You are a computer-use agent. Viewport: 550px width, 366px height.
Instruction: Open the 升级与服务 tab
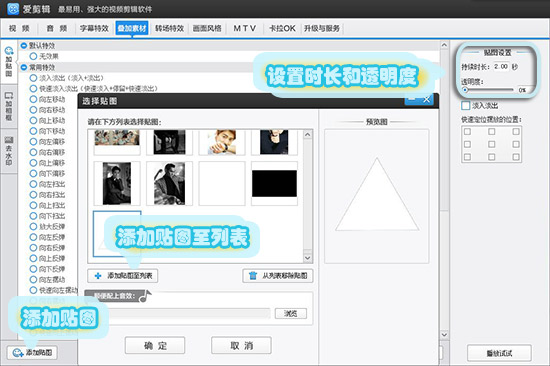point(322,28)
